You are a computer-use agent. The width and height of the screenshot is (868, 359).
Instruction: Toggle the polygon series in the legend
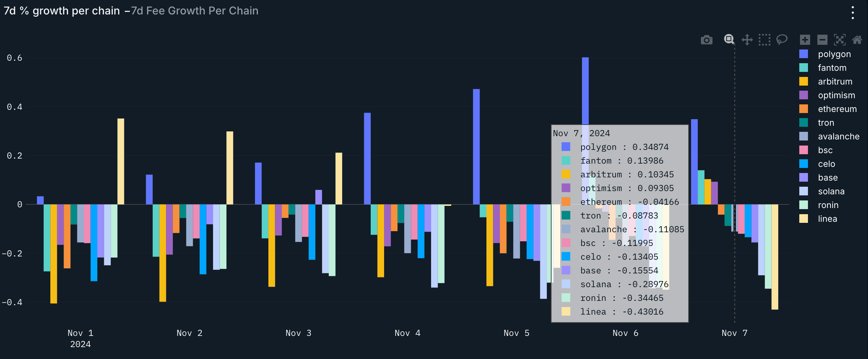click(x=834, y=54)
